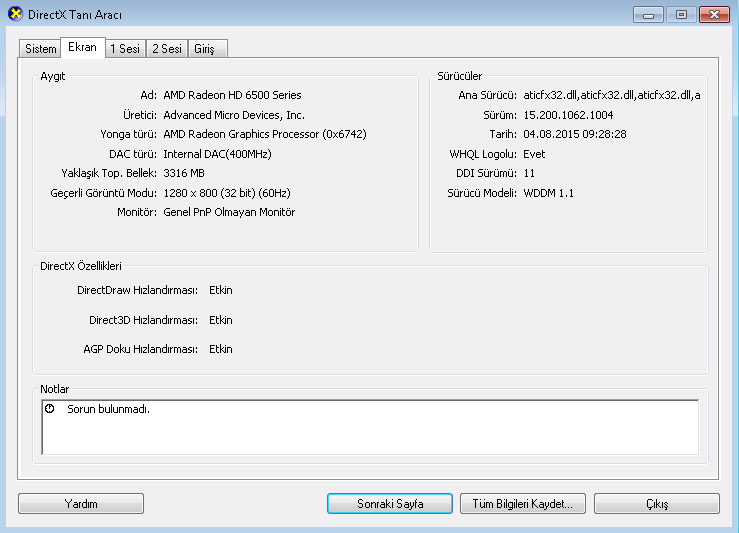Click the 'Direct3D Hızlandırması:' label

point(143,320)
